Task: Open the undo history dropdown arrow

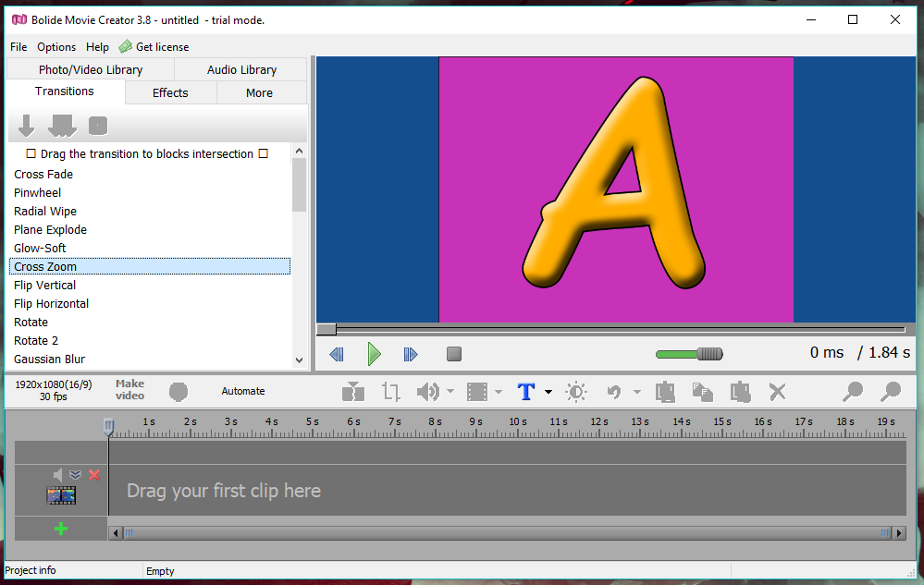Action: (637, 391)
